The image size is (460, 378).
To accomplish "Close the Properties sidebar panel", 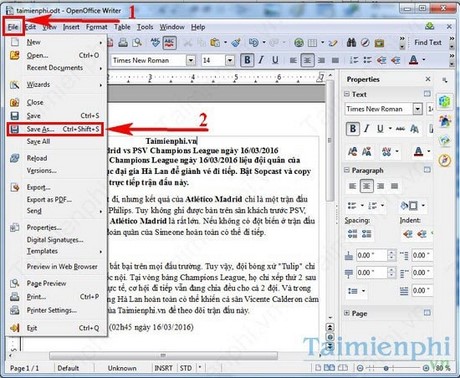I will point(428,79).
